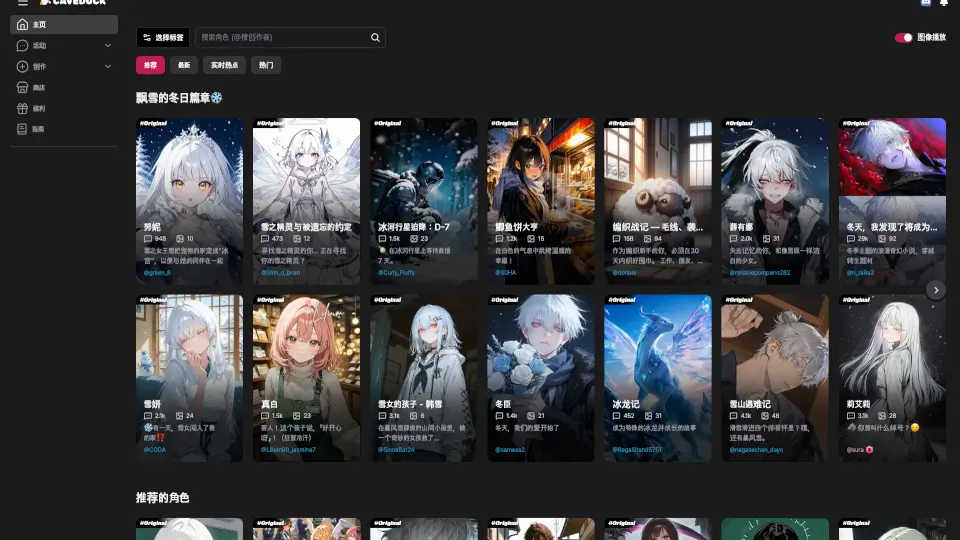Image resolution: width=960 pixels, height=540 pixels.
Task: Expand the 创作 sidebar submenu
Action: click(107, 67)
